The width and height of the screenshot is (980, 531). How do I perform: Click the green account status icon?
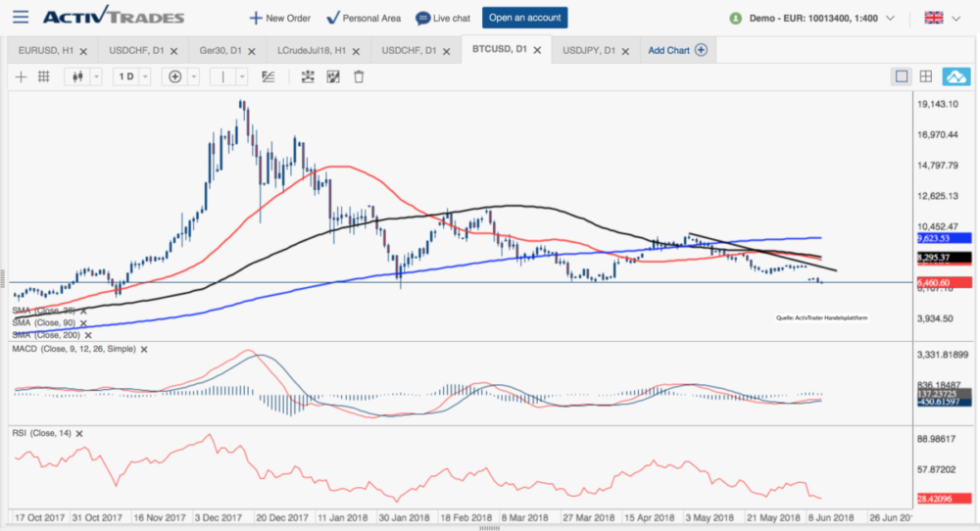(x=736, y=18)
